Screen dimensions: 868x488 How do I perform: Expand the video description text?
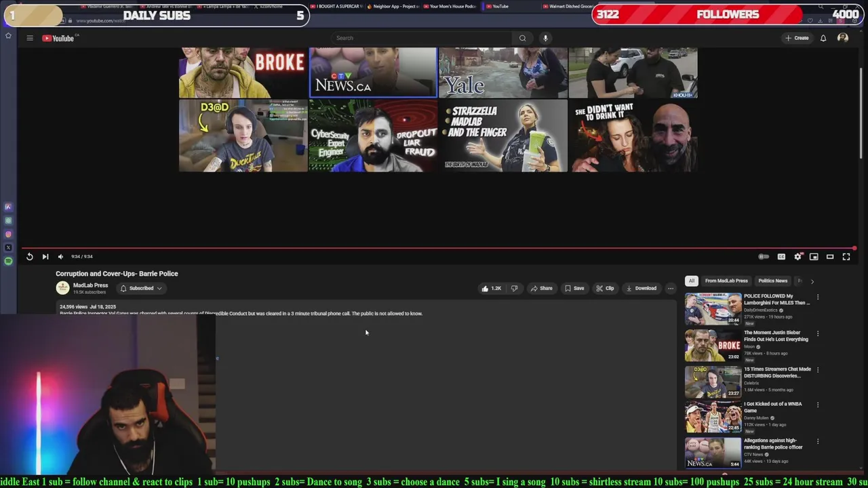(x=241, y=313)
